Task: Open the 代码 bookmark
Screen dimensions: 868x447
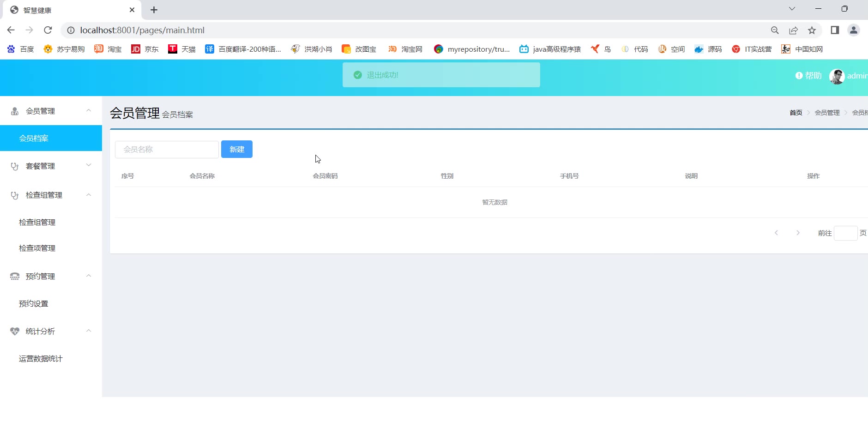Action: tap(634, 49)
